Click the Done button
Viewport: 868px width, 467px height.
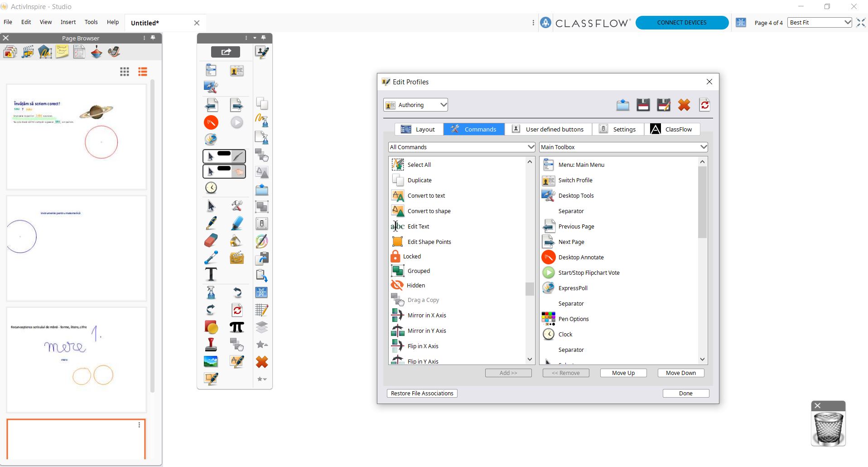pos(685,394)
